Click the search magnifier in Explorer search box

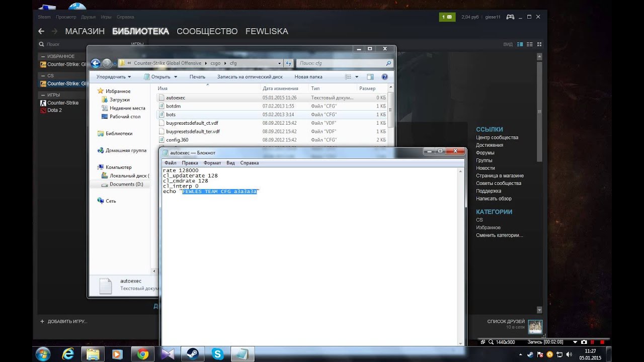[x=388, y=63]
